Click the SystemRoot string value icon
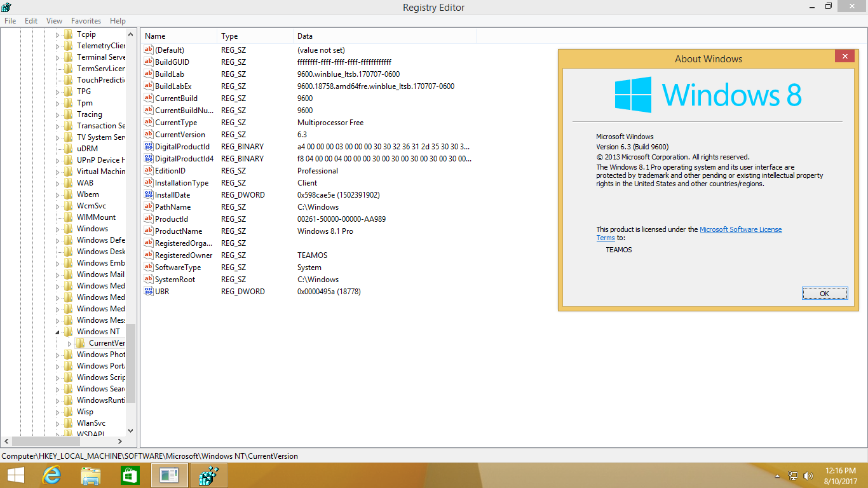 point(149,280)
